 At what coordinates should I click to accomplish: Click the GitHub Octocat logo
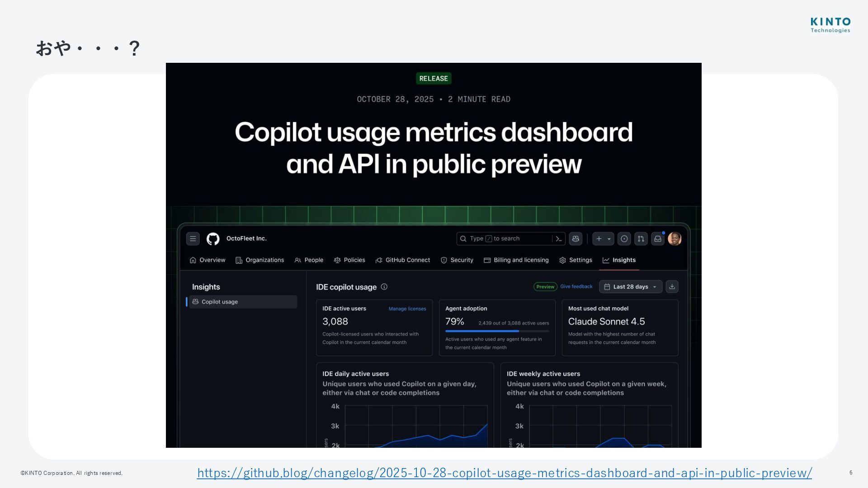[x=213, y=239]
